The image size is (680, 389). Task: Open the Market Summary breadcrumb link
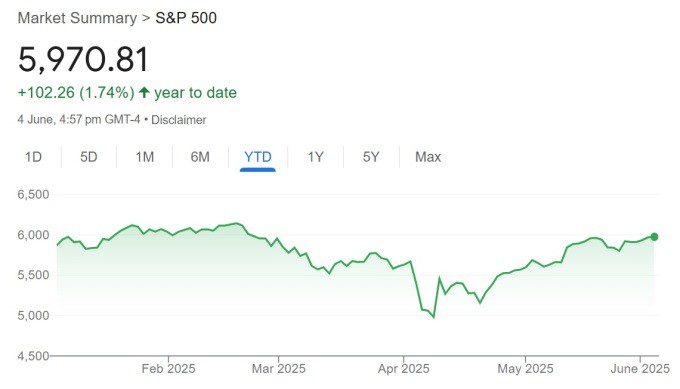[77, 18]
